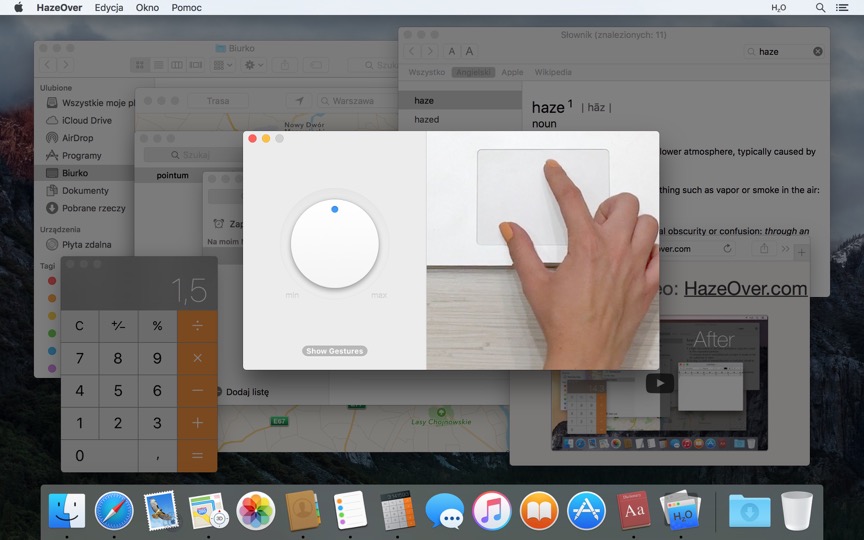Select the Apple tab in Dictionary

point(512,72)
